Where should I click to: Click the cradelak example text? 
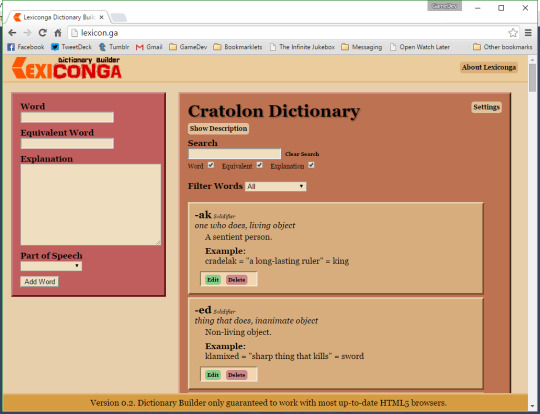point(277,261)
